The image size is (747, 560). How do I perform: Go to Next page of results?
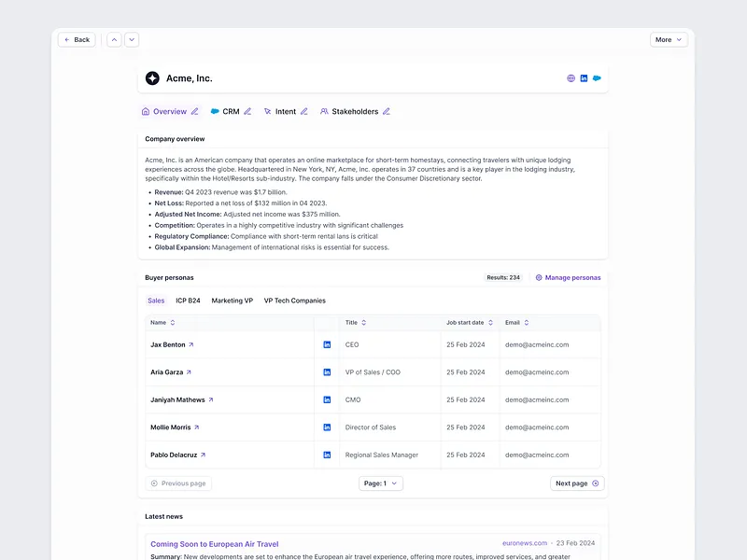577,483
